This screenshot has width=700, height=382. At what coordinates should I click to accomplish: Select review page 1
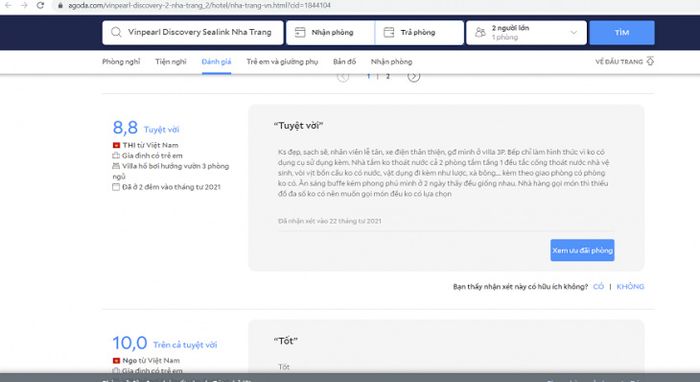[x=369, y=76]
